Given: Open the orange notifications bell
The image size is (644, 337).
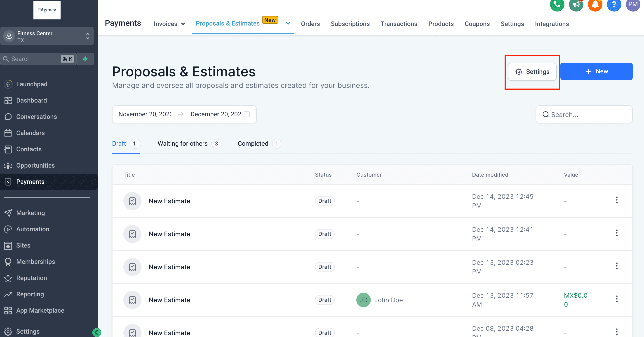Looking at the screenshot, I should tap(595, 5).
